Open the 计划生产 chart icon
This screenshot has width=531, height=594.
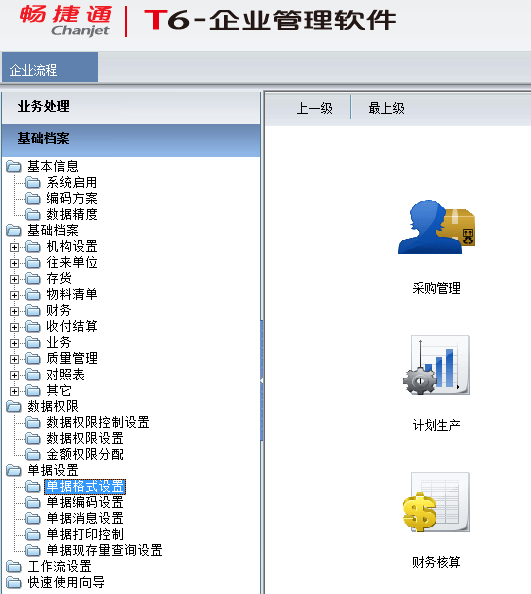(436, 365)
